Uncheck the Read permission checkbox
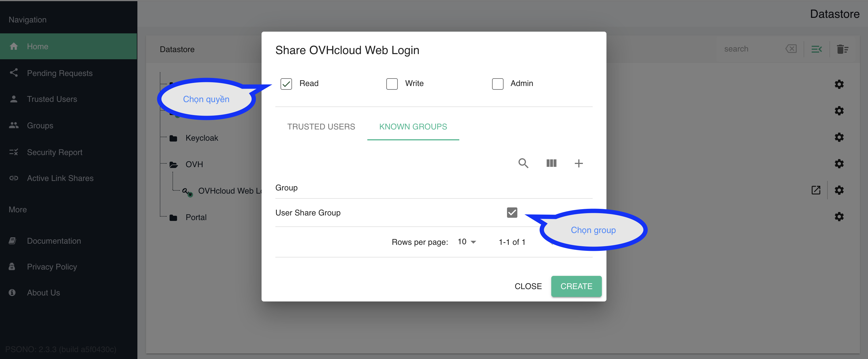868x359 pixels. coord(286,84)
